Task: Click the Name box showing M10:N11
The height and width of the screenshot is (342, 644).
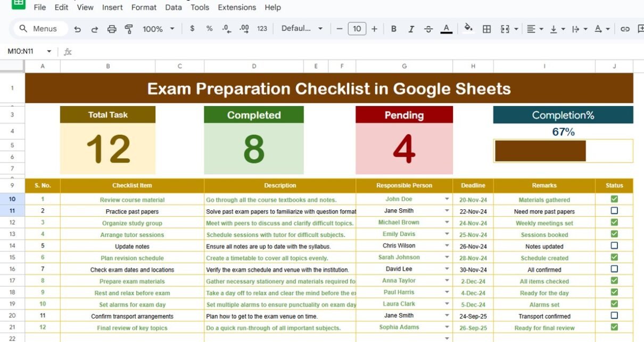Action: point(21,52)
